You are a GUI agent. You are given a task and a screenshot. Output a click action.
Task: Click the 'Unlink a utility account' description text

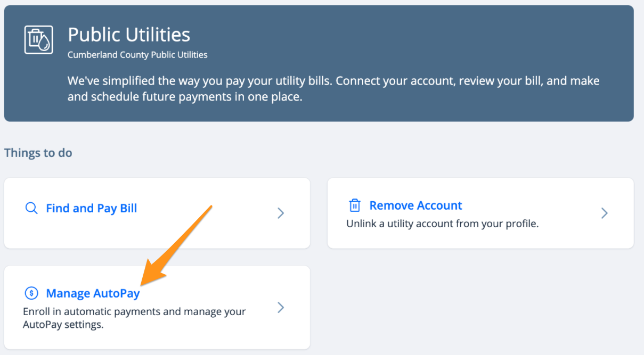443,224
